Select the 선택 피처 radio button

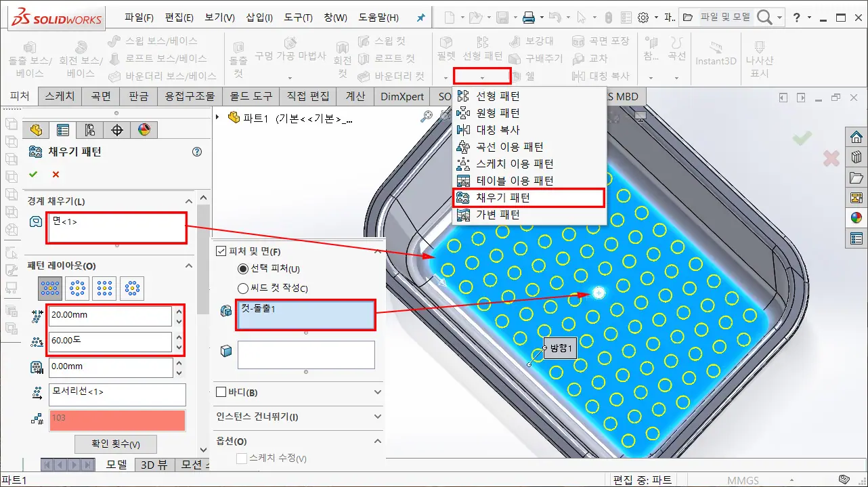pos(242,269)
